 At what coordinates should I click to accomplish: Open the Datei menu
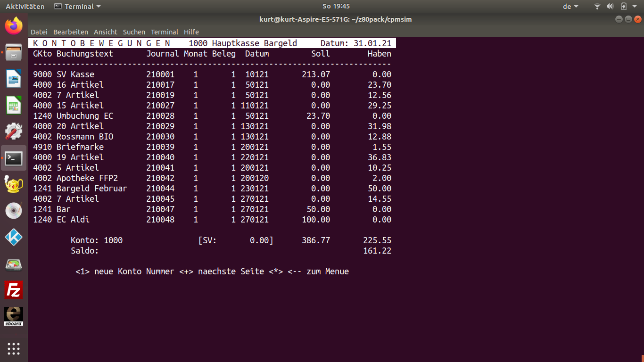pyautogui.click(x=39, y=32)
